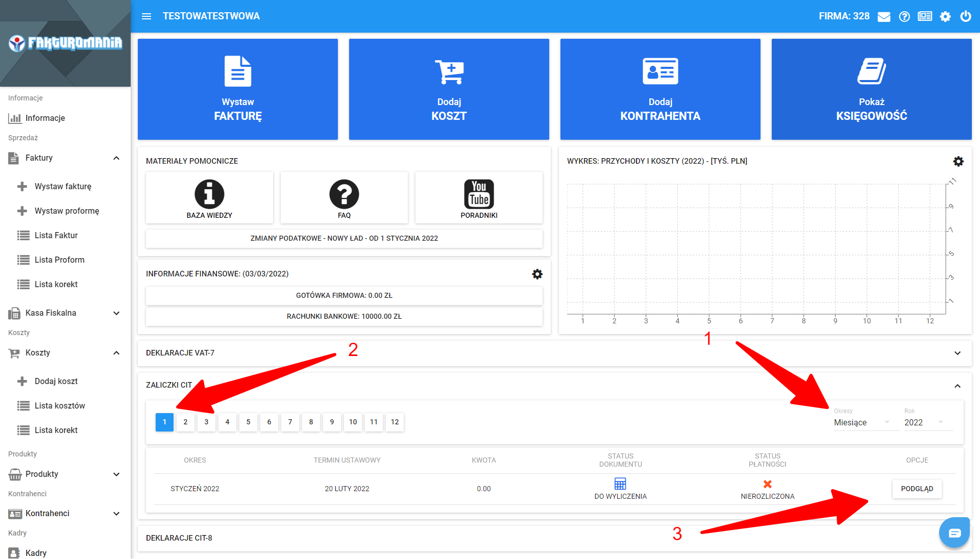Viewport: 980px width, 559px height.
Task: Open YouTube Poradniki tile
Action: [479, 198]
